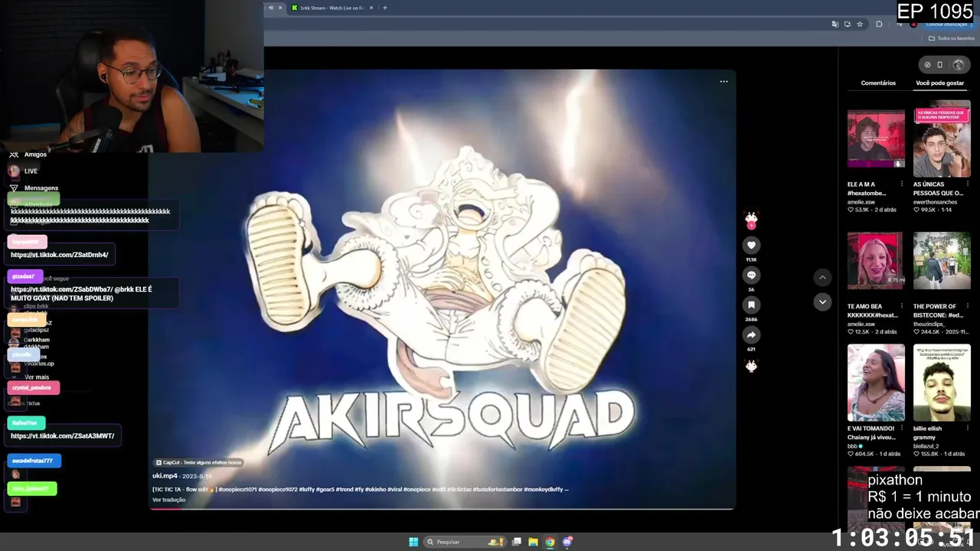Click Concluir atualização button in Chrome
The image size is (980, 551).
[x=947, y=24]
